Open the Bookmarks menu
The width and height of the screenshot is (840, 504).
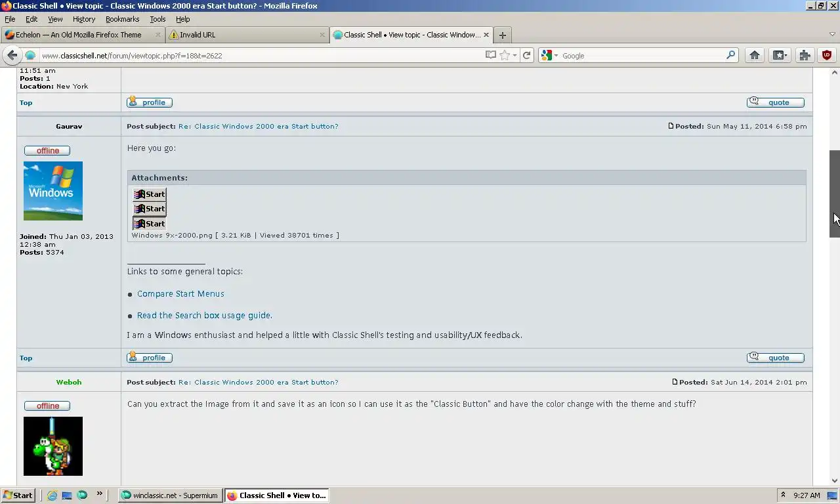(x=122, y=19)
